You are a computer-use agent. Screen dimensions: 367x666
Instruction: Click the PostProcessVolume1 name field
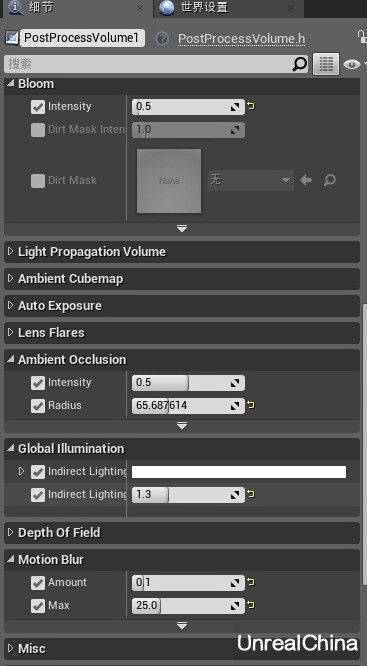(x=82, y=38)
